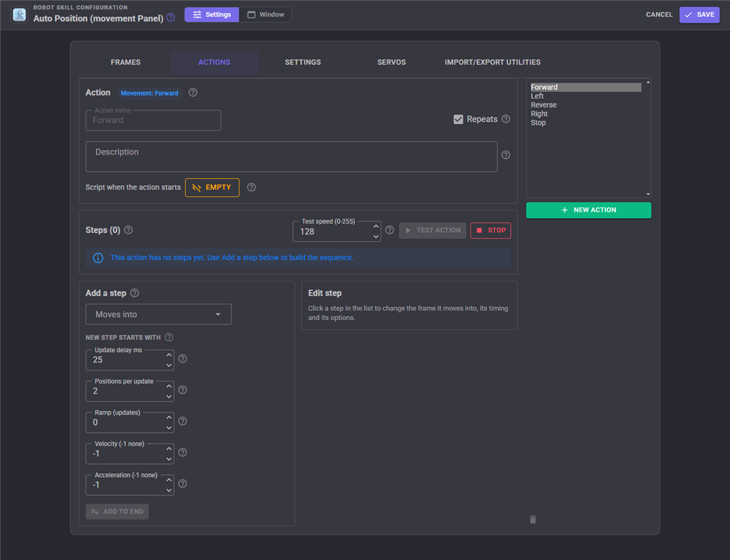Open the Moves into dropdown
This screenshot has height=560, width=730.
[x=158, y=314]
